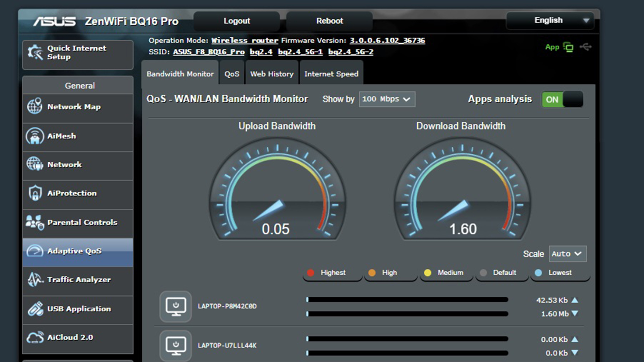This screenshot has width=644, height=362.
Task: Click the LAPTOP-U7LLL44K device name
Action: pyautogui.click(x=227, y=346)
